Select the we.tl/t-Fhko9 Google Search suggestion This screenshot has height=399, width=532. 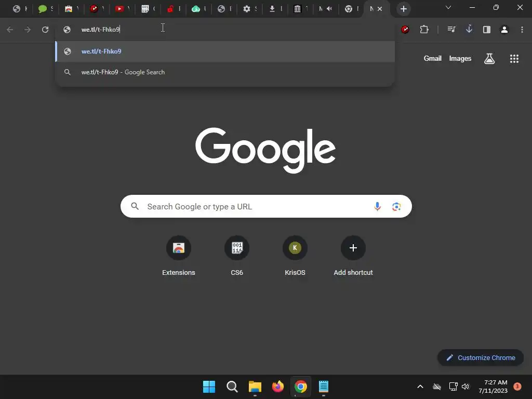(x=225, y=72)
